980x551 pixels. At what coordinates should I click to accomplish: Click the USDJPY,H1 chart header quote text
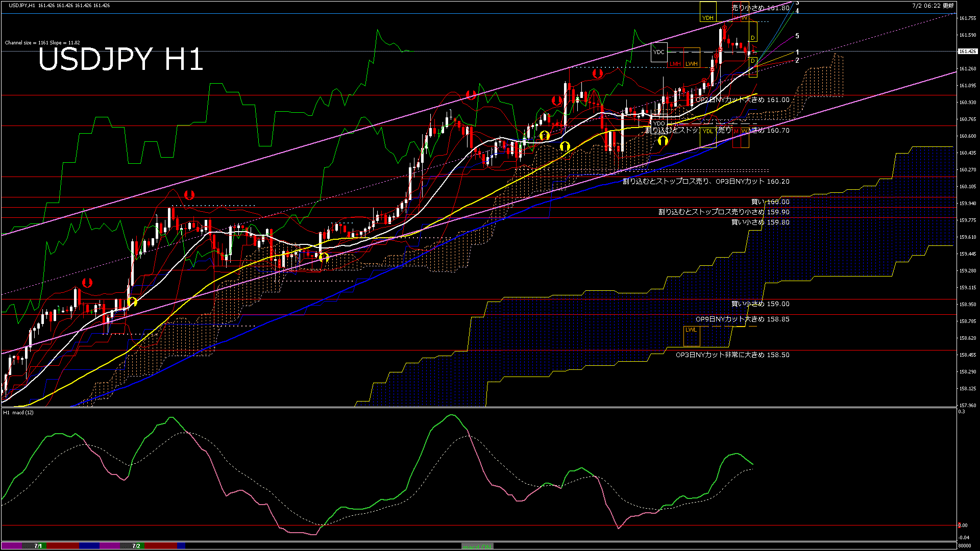59,5
